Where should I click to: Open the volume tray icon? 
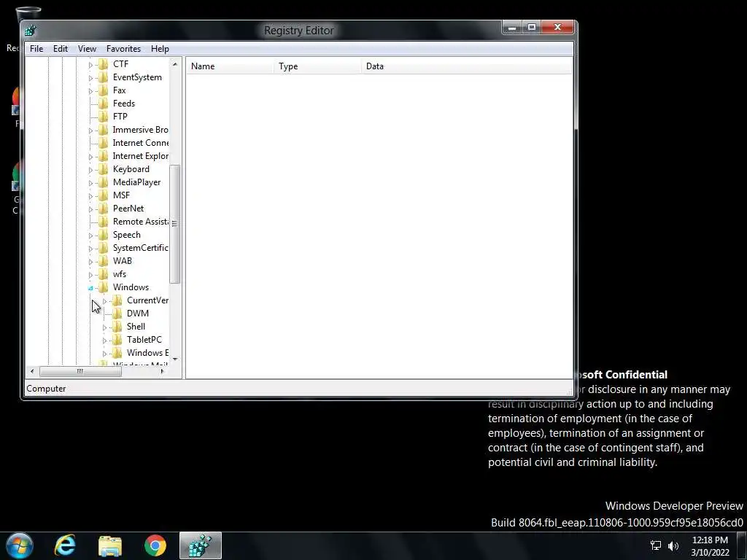[x=673, y=546]
